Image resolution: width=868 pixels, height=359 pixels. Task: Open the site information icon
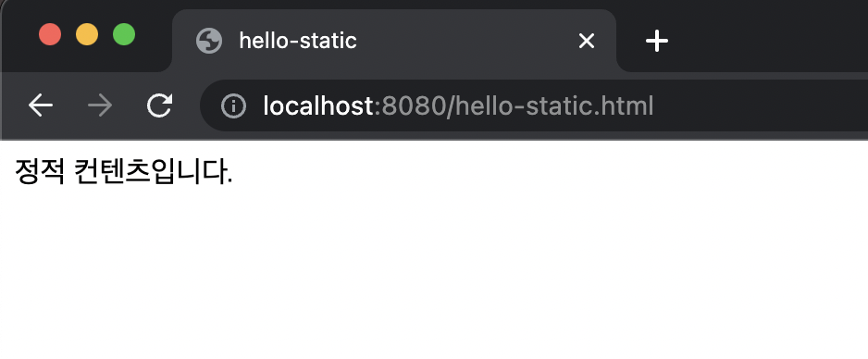233,105
